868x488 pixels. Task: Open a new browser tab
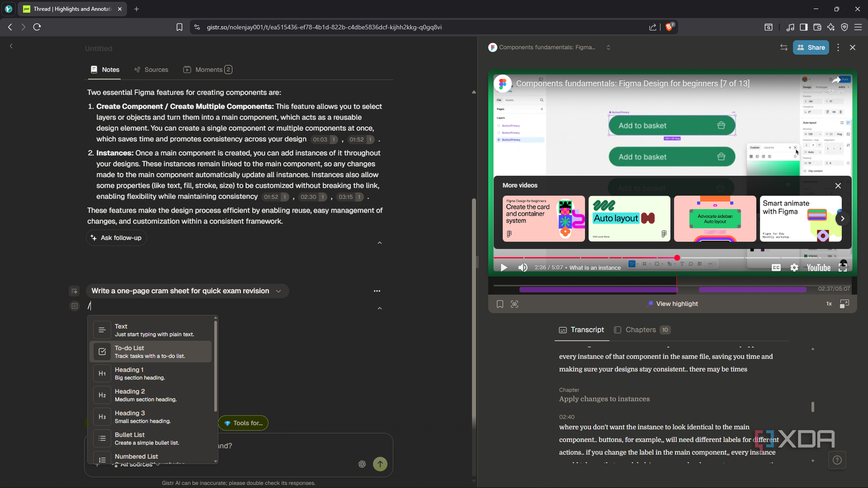(137, 9)
